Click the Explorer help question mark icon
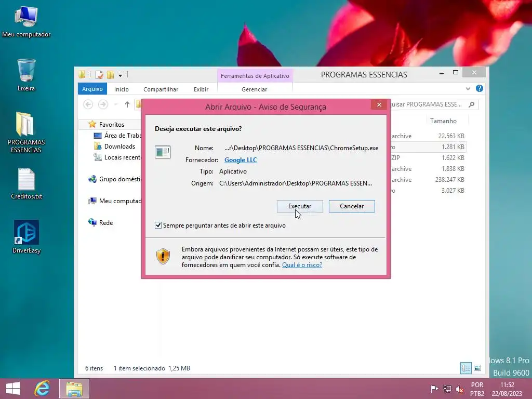Image resolution: width=532 pixels, height=399 pixels. point(480,88)
